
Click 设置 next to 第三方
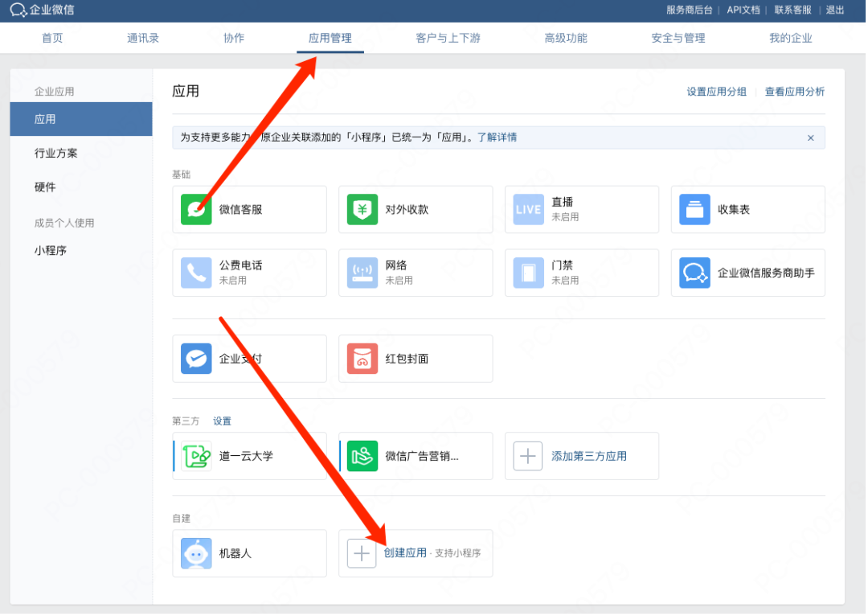coord(222,421)
